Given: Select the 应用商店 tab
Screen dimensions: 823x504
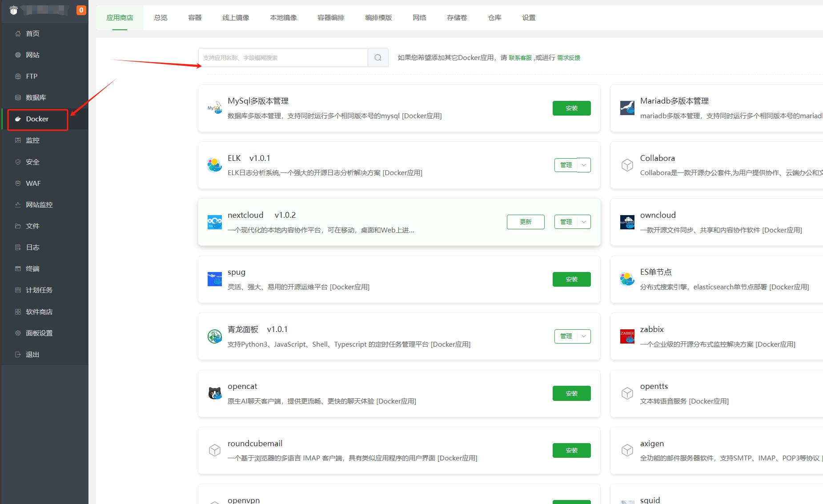Looking at the screenshot, I should coord(120,18).
